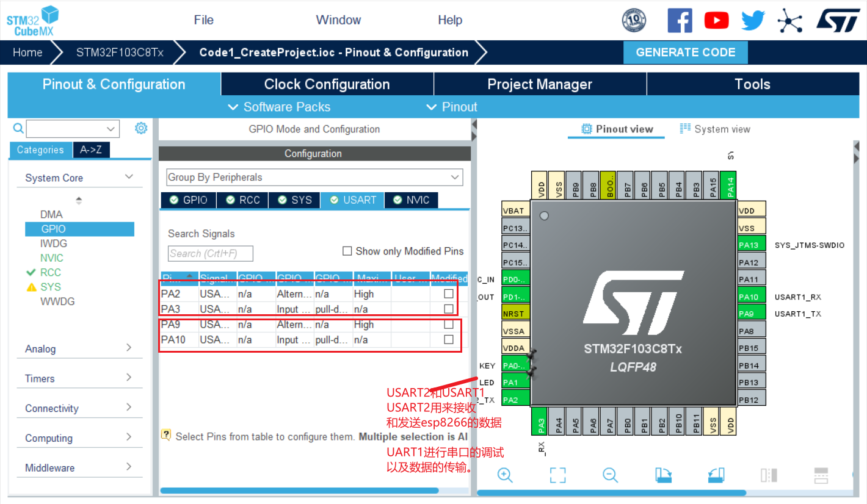Open the Help menu
The height and width of the screenshot is (504, 867).
pos(450,20)
